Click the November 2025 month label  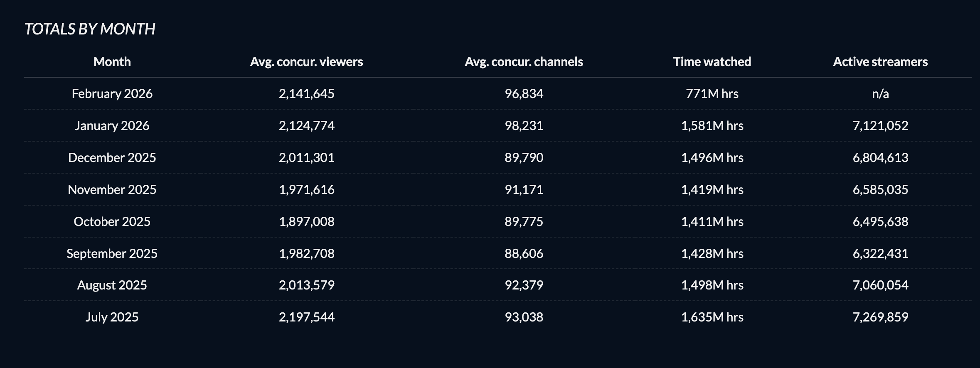point(112,189)
